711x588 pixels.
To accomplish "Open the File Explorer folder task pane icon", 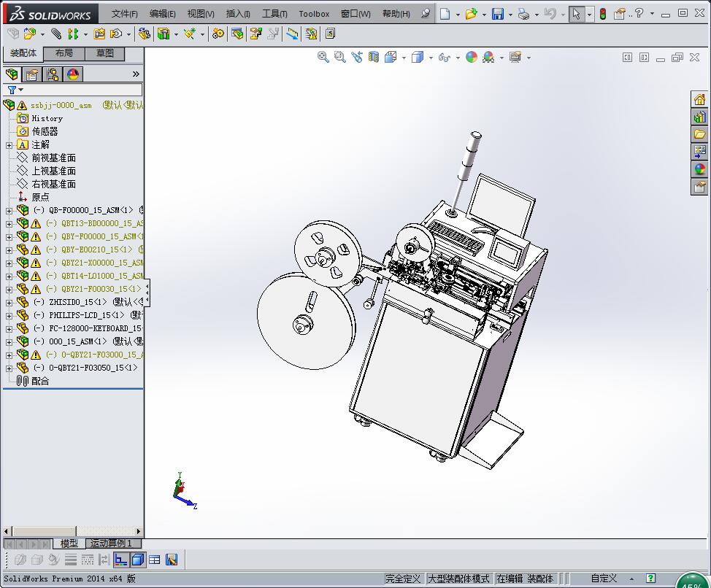I will [x=699, y=134].
